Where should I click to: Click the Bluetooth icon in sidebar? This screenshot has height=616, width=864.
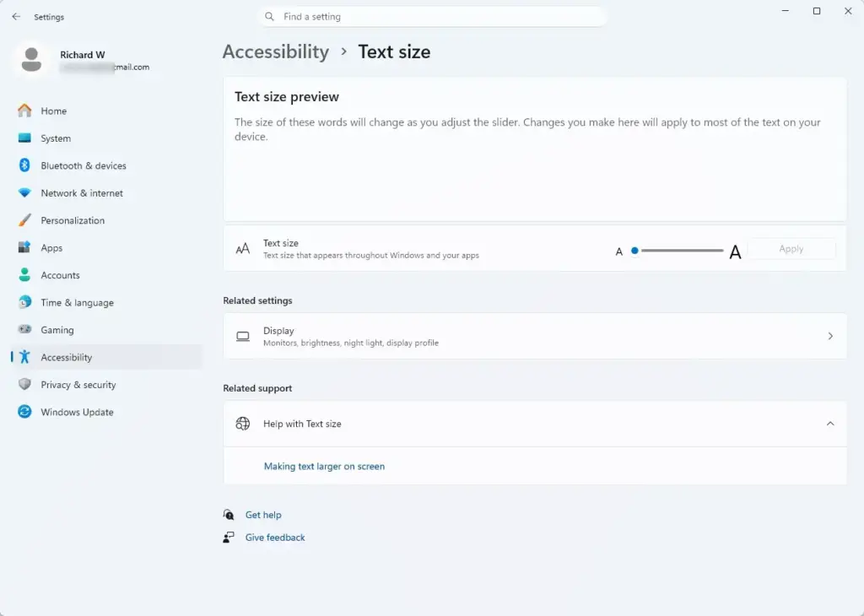pyautogui.click(x=24, y=165)
